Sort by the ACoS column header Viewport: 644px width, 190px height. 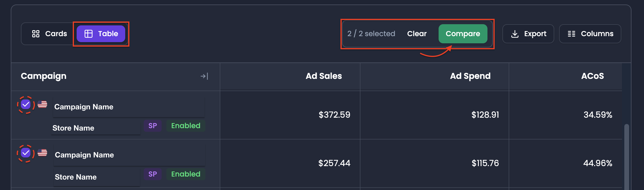click(592, 76)
